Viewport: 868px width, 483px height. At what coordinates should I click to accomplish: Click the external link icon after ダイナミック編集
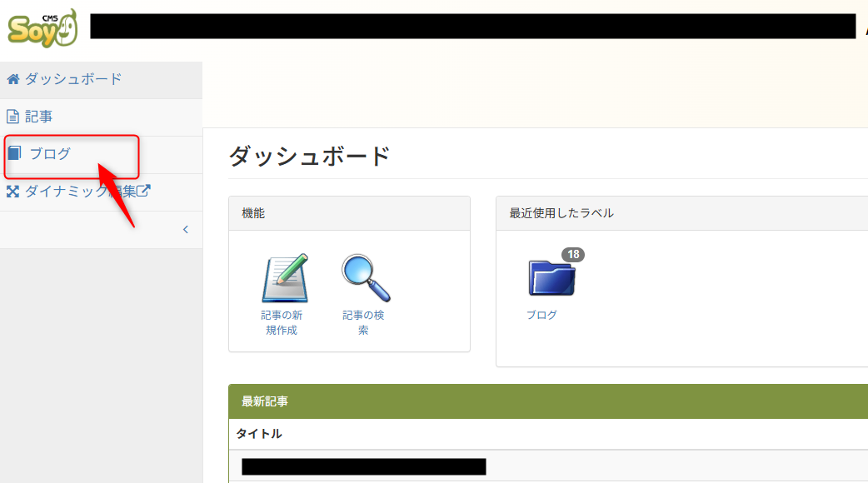(x=144, y=191)
